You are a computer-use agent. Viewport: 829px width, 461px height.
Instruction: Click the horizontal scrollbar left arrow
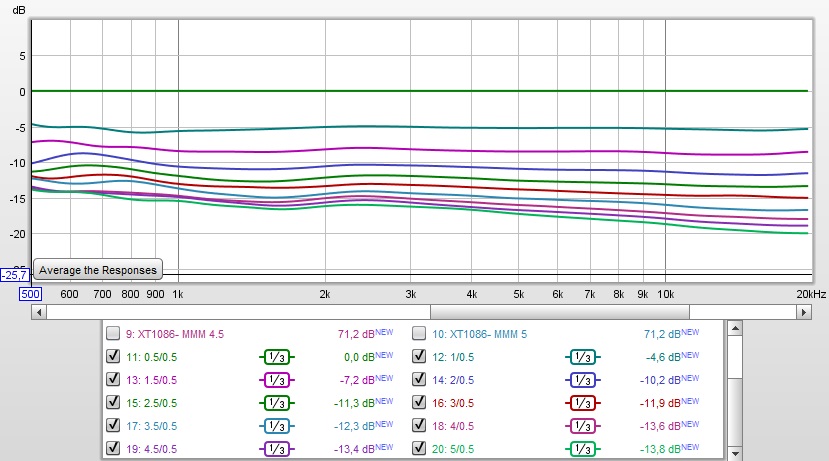coord(39,312)
